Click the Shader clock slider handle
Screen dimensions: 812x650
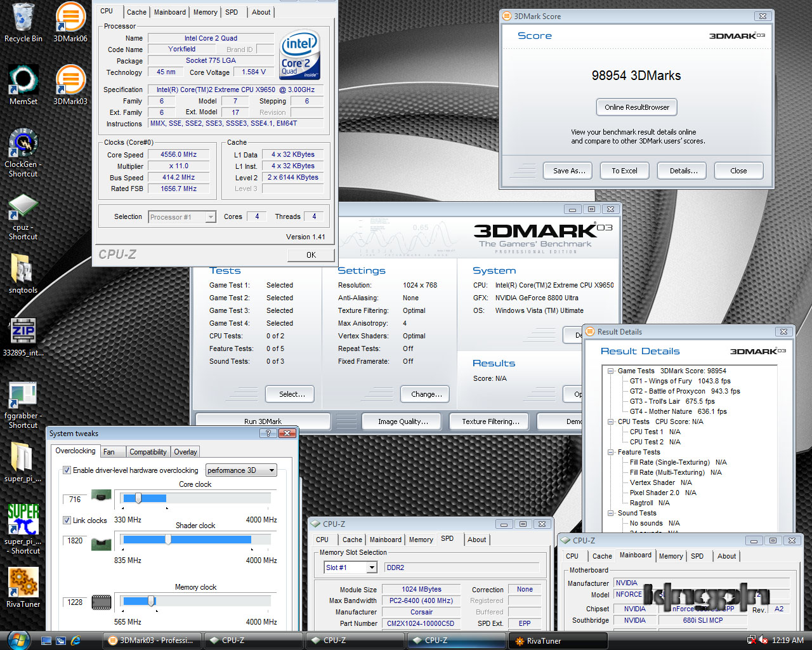[x=167, y=540]
